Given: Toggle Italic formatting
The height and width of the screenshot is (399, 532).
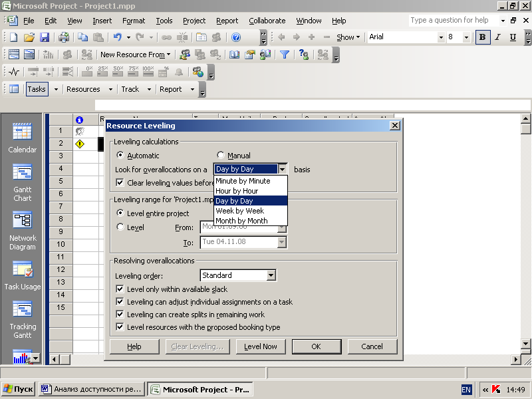Looking at the screenshot, I should pyautogui.click(x=497, y=37).
